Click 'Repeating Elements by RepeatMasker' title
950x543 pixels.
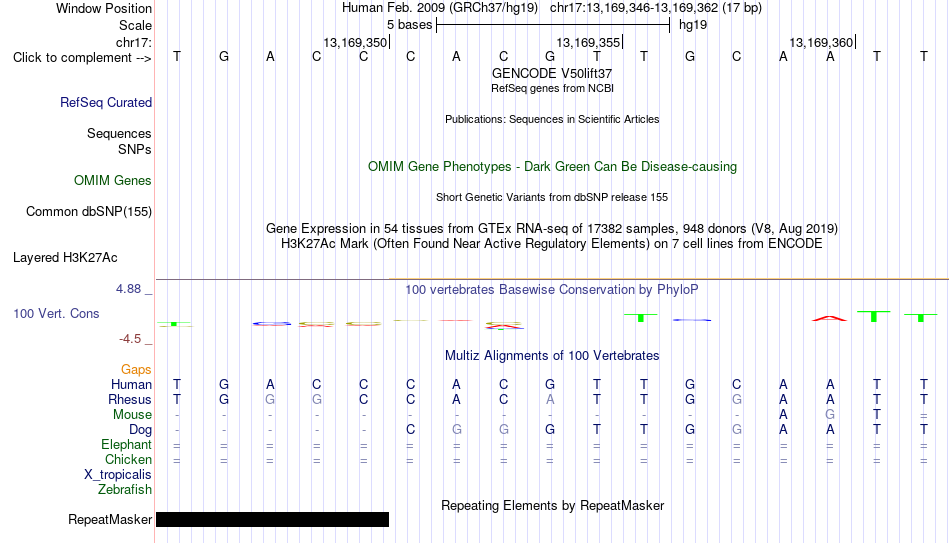tap(552, 505)
